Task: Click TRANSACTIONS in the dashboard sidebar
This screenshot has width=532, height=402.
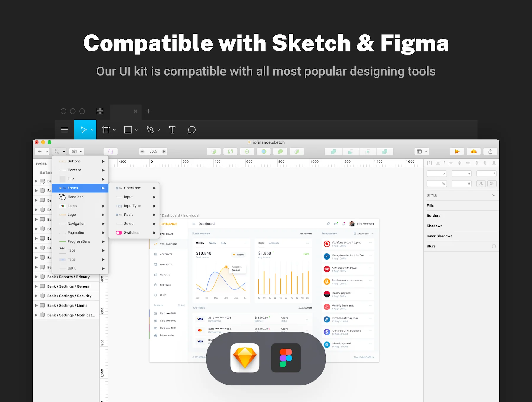Action: click(x=168, y=244)
